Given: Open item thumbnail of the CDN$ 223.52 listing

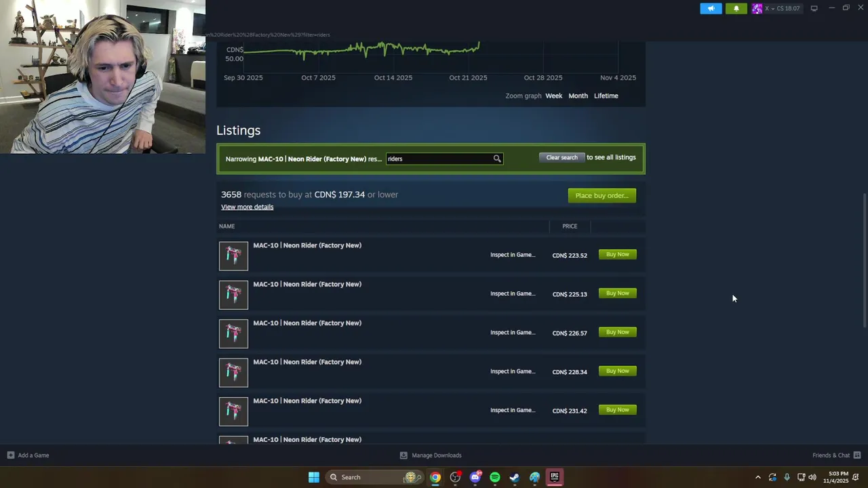Looking at the screenshot, I should 233,256.
